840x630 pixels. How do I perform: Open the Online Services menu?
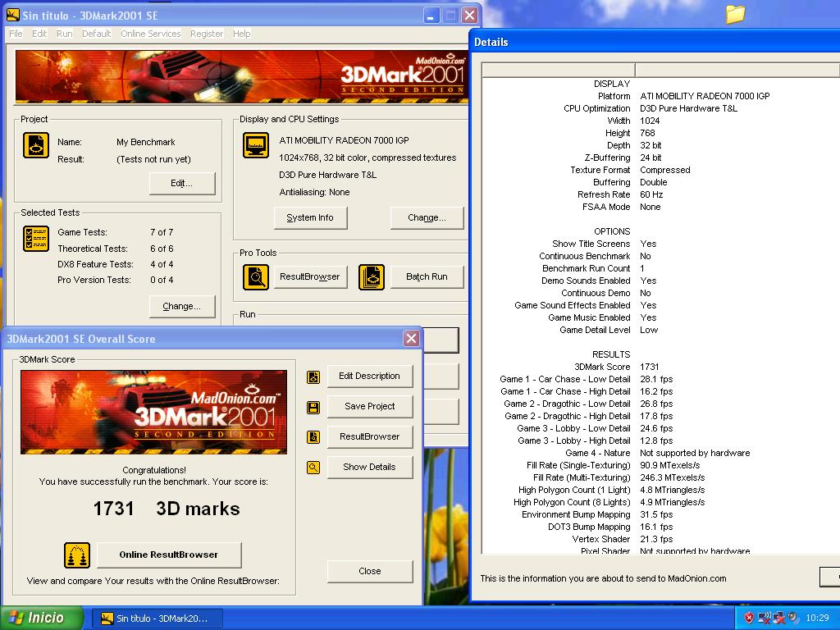(x=151, y=34)
